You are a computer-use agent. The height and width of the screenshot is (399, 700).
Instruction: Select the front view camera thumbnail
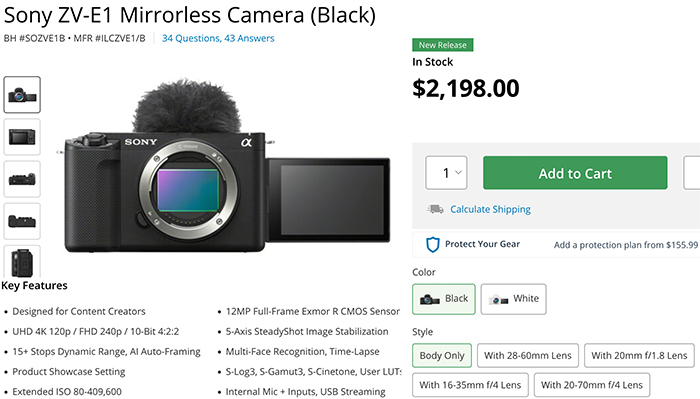click(x=22, y=95)
